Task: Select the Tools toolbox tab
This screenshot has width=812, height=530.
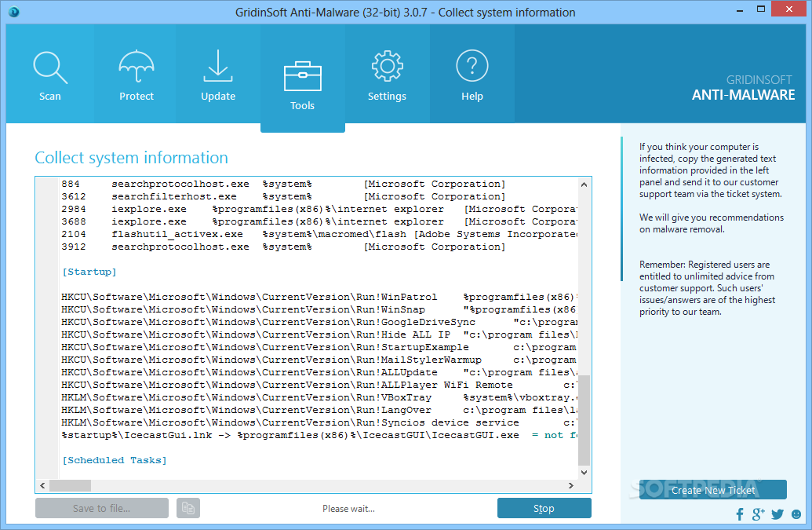Action: 302,79
